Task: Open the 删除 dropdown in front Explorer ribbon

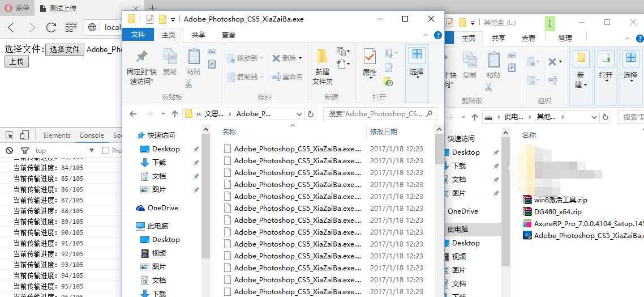Action: point(300,58)
